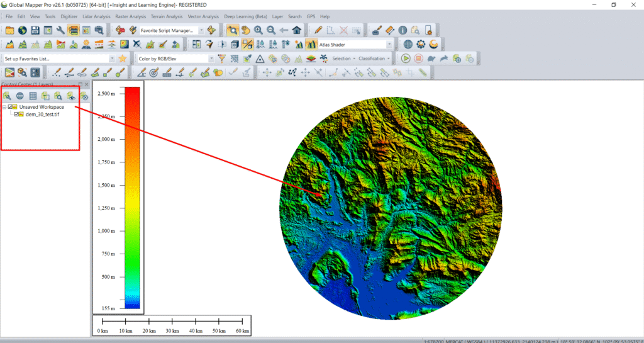Open the Lidar Analysis menu
The width and height of the screenshot is (644, 343).
96,16
